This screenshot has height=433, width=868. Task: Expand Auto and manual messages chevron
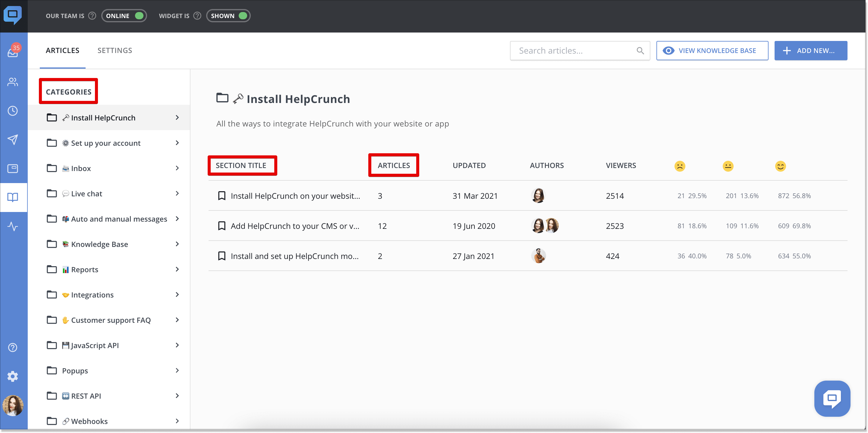177,219
